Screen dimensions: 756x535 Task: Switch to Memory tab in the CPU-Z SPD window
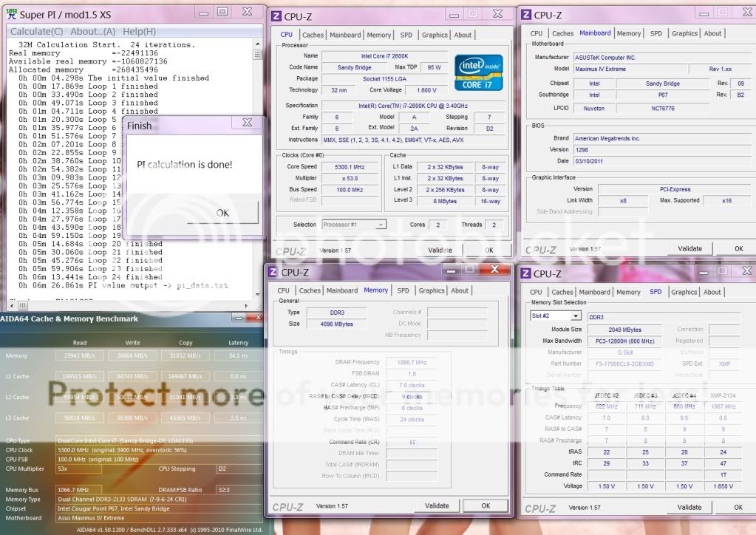click(628, 292)
